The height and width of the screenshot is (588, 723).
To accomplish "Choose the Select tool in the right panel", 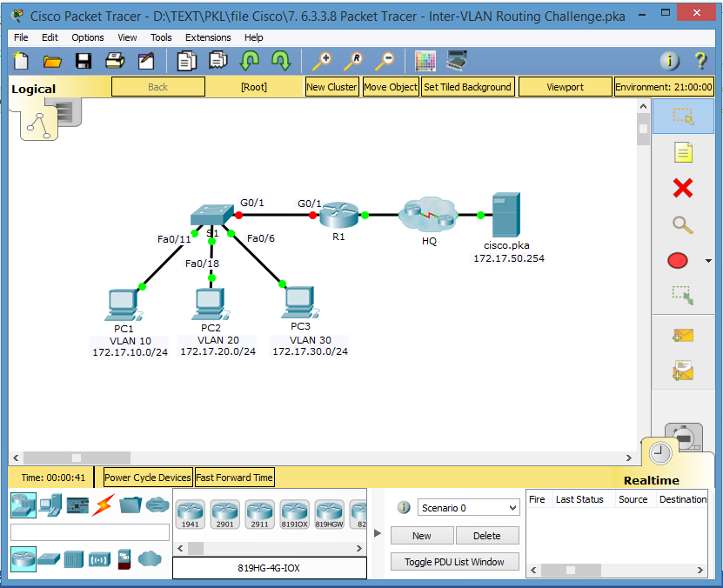I will click(683, 117).
